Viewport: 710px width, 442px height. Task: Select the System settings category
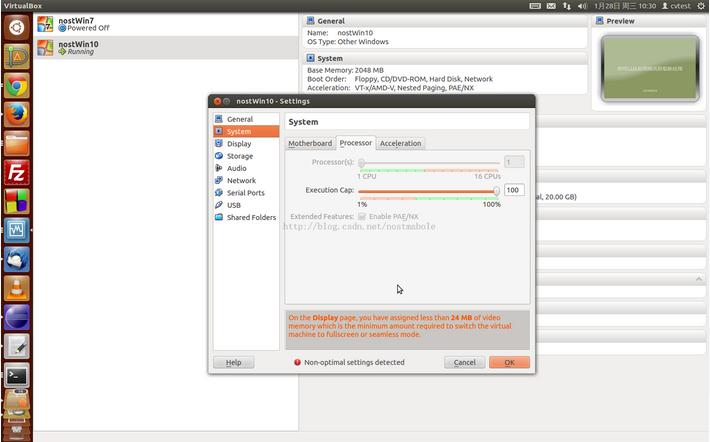point(246,131)
